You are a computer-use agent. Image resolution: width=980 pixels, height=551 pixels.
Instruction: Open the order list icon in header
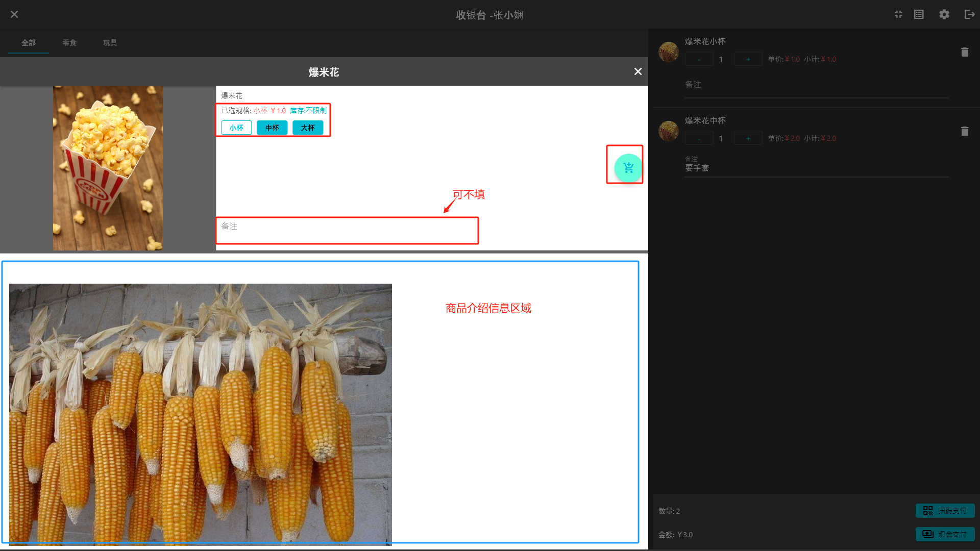pyautogui.click(x=919, y=14)
